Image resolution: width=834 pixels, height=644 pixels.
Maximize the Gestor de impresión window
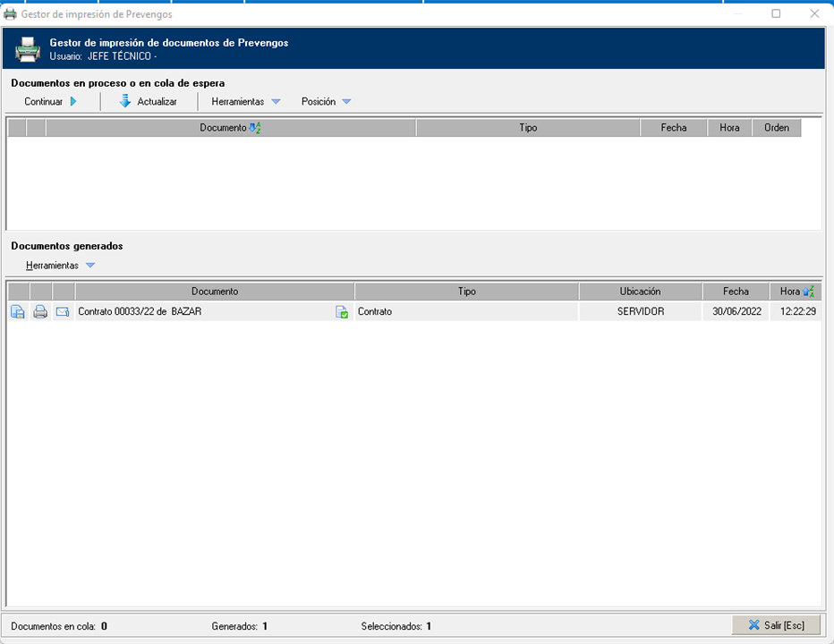click(x=776, y=14)
